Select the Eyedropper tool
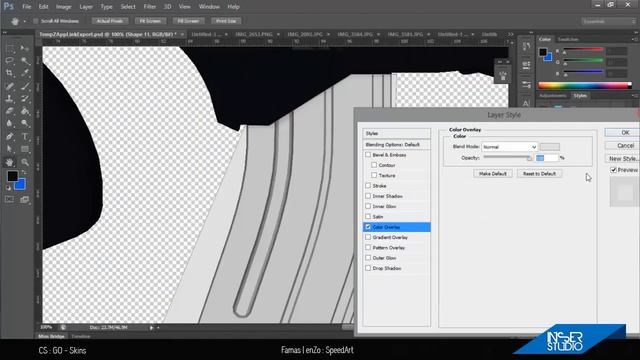Viewport: 640px width, 360px height. [x=25, y=73]
